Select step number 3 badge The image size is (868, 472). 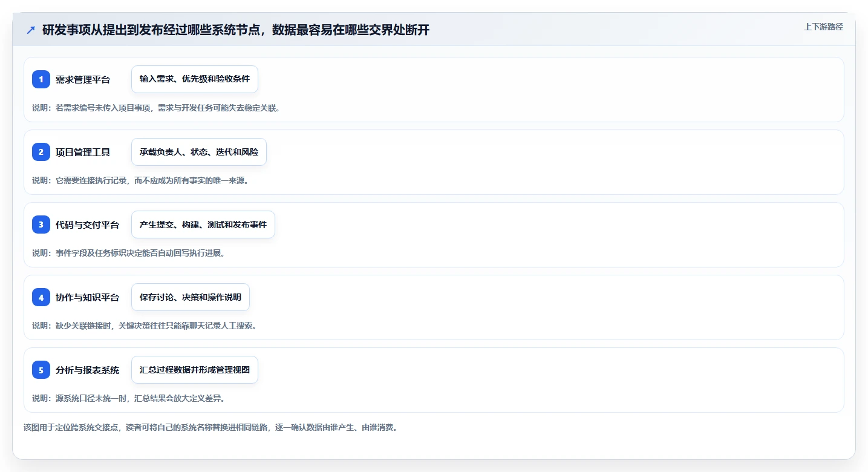tap(41, 225)
